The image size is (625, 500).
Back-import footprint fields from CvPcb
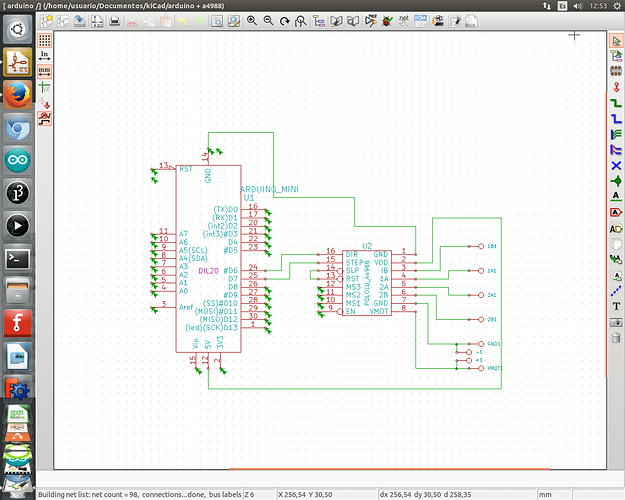[471, 21]
